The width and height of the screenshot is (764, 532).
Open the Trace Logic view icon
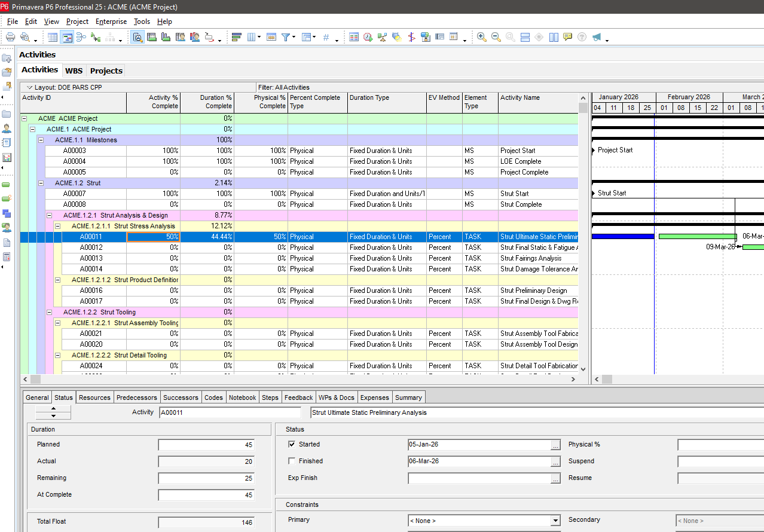(x=96, y=37)
